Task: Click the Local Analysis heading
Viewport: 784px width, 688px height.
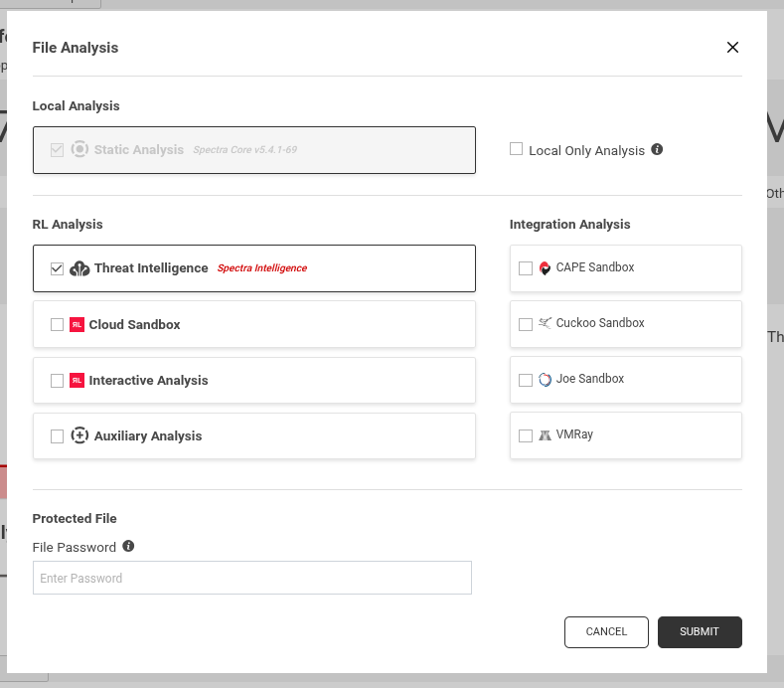Action: point(76,106)
